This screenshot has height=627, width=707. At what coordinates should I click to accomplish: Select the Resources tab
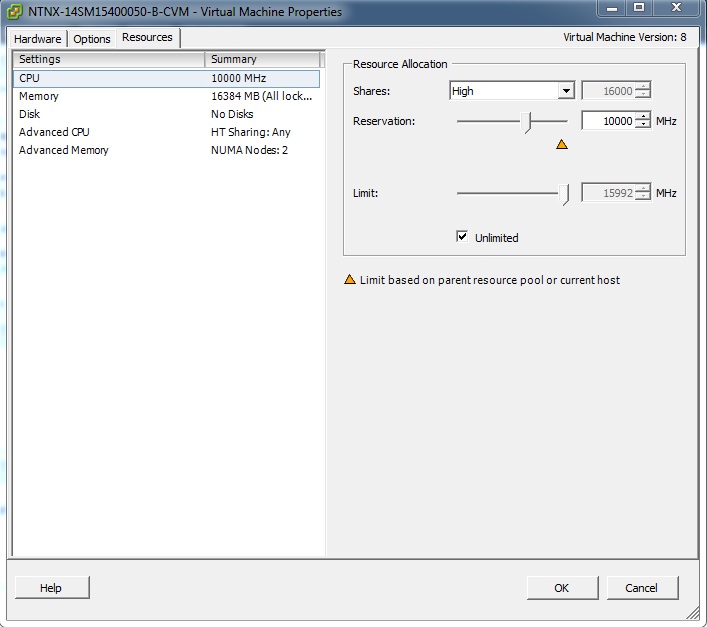point(147,38)
